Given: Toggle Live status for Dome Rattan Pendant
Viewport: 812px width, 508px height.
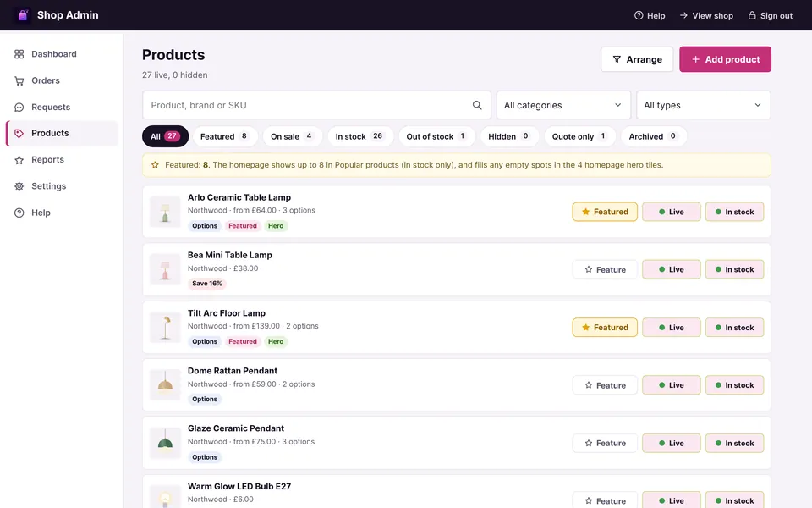Looking at the screenshot, I should [x=671, y=385].
